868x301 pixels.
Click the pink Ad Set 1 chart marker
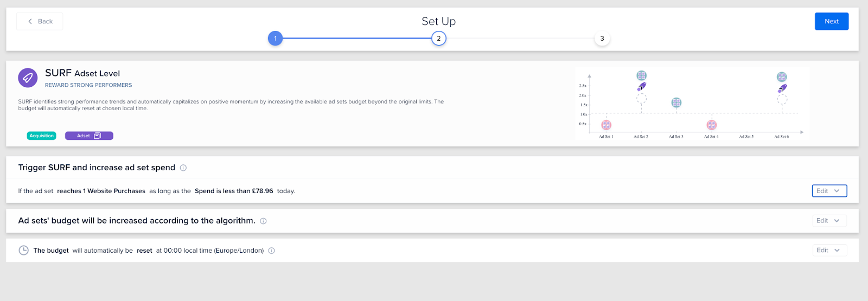(606, 125)
